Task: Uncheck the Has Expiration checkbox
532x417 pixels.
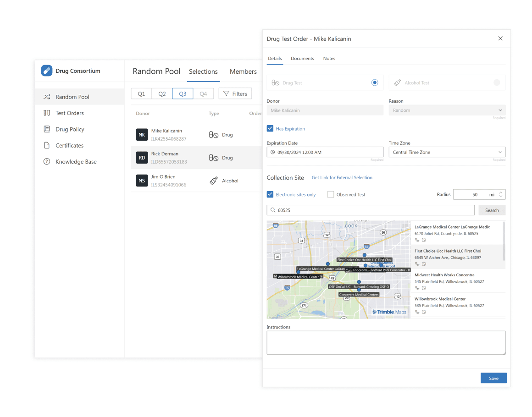Action: coord(270,129)
